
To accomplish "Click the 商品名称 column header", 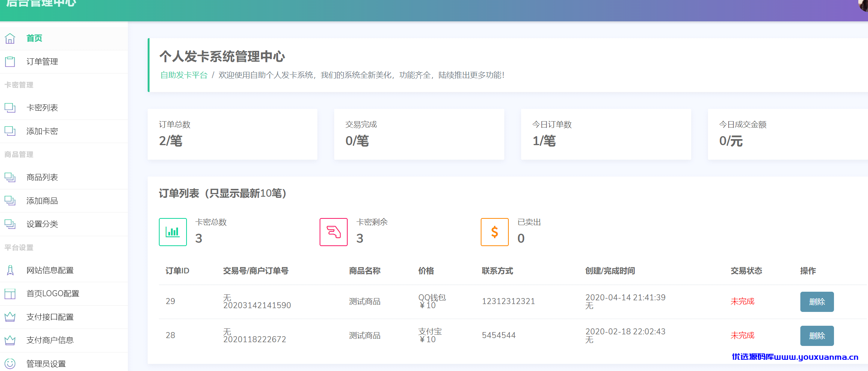I will [x=365, y=271].
